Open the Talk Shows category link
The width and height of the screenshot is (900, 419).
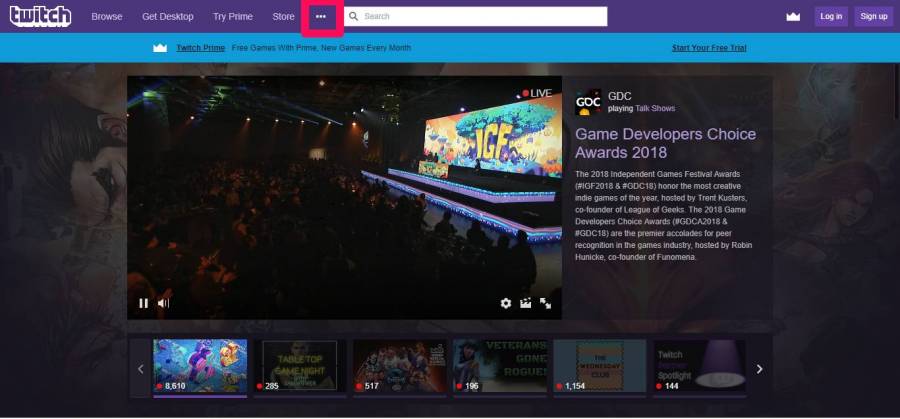(x=655, y=108)
